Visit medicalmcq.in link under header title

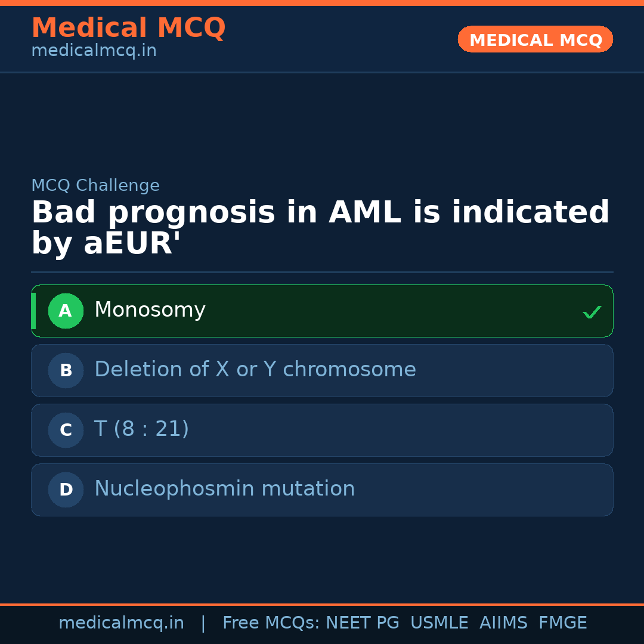pos(94,51)
